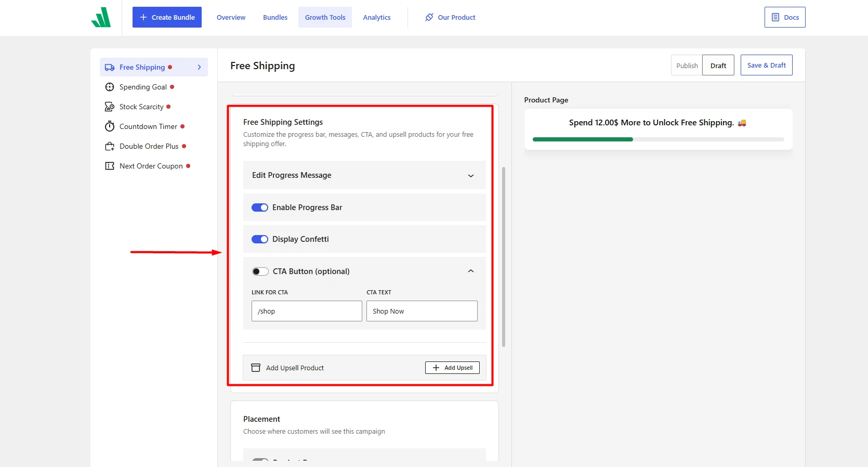The height and width of the screenshot is (467, 868).
Task: Collapse the CTA Button section chevron
Action: [x=471, y=271]
